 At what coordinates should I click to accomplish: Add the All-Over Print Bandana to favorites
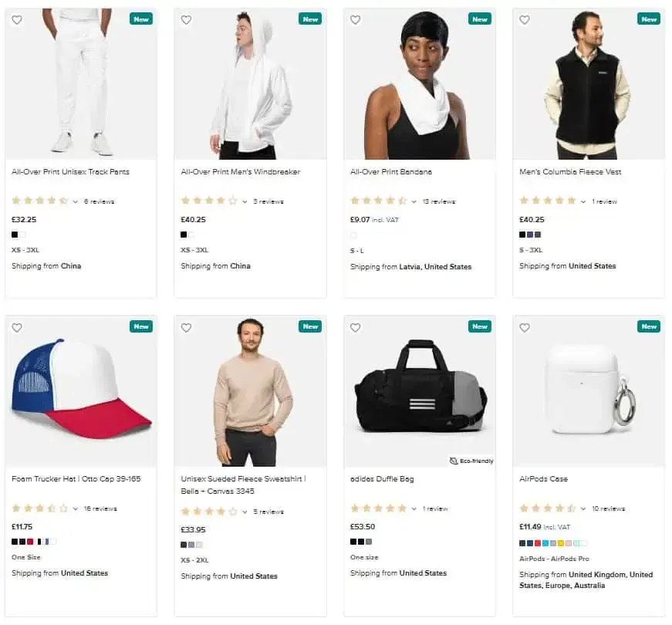355,20
